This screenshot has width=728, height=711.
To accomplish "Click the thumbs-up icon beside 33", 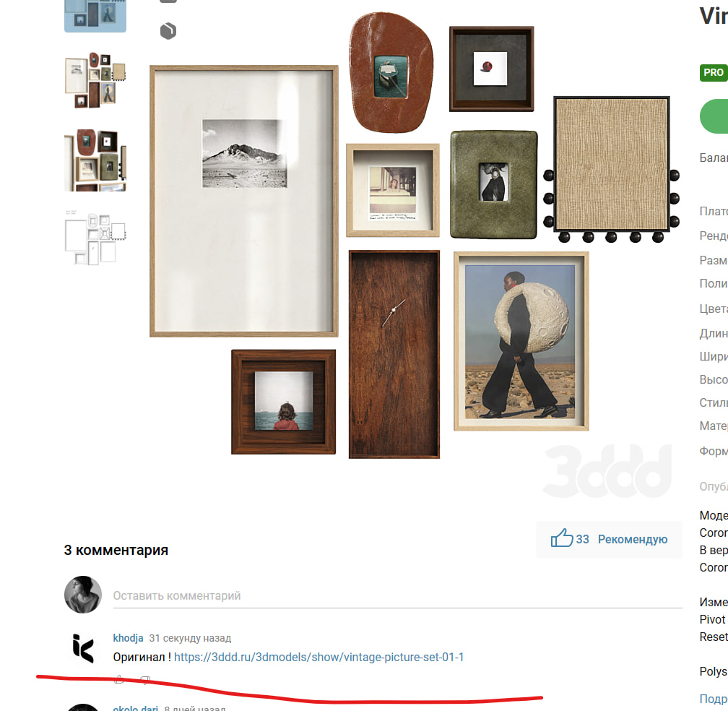I will 562,538.
